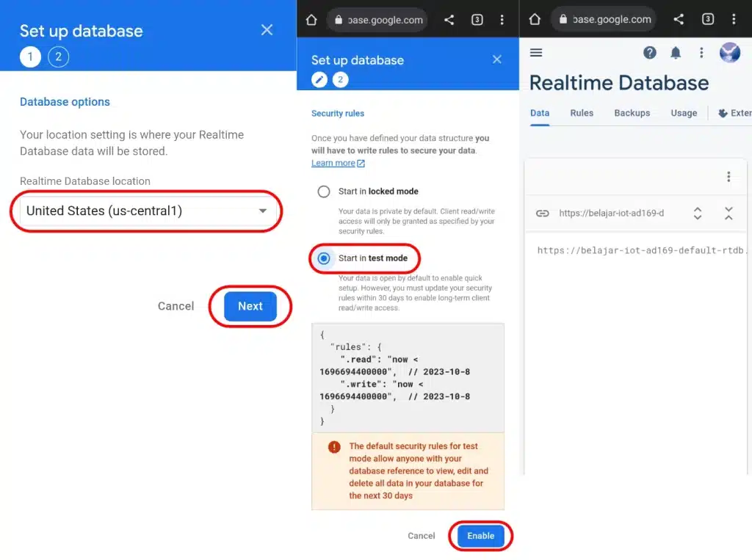Click the pencil edit step icon

coord(319,80)
